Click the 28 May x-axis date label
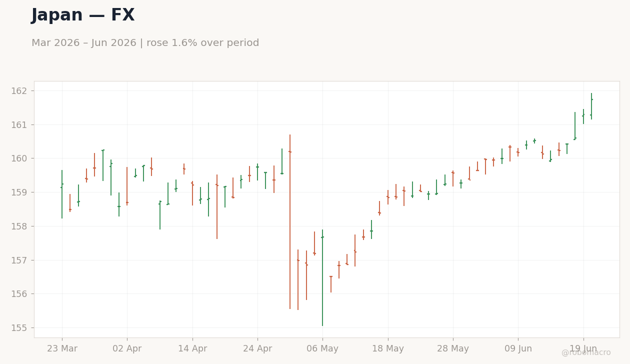 [x=453, y=349]
